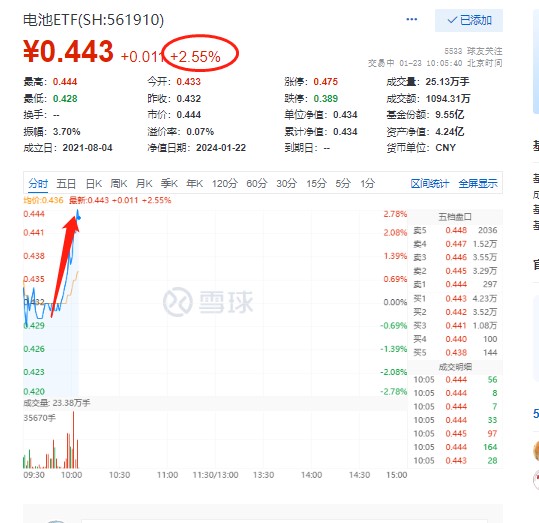This screenshot has width=539, height=523.
Task: Show the 30分 chart
Action: [287, 184]
